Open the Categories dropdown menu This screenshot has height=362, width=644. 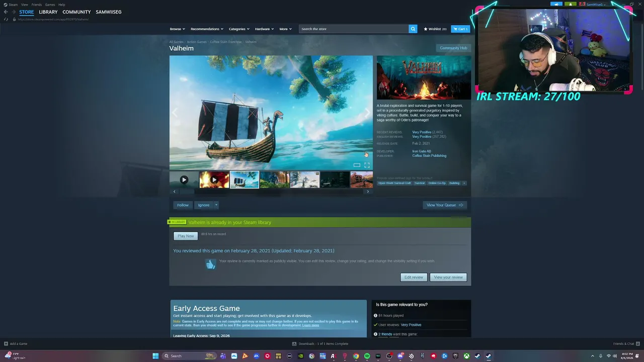[x=239, y=29]
